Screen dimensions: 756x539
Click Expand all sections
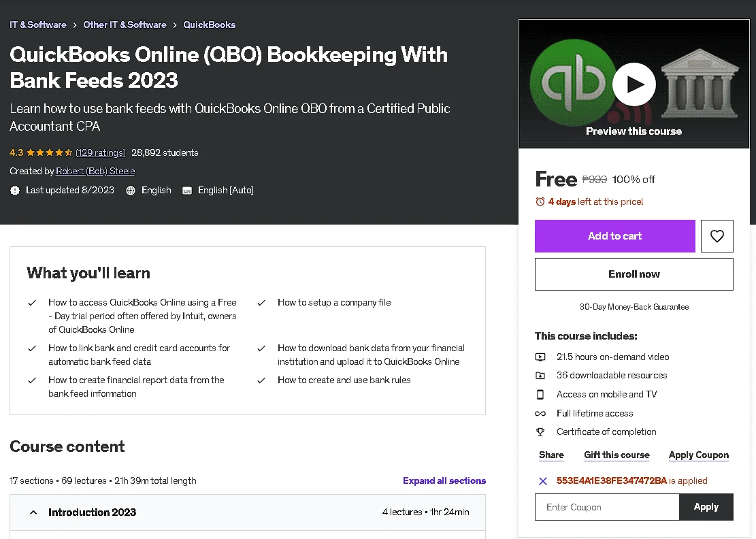click(x=444, y=480)
